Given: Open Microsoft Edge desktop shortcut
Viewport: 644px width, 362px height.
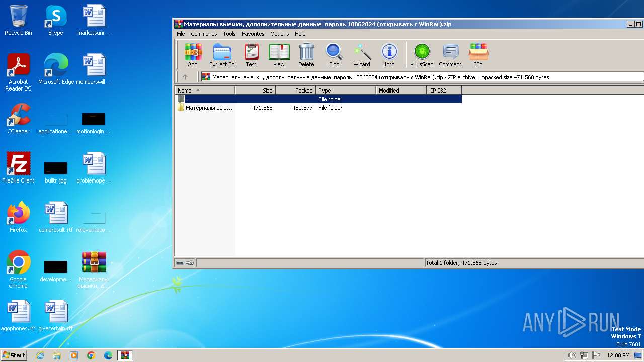Looking at the screenshot, I should 56,69.
